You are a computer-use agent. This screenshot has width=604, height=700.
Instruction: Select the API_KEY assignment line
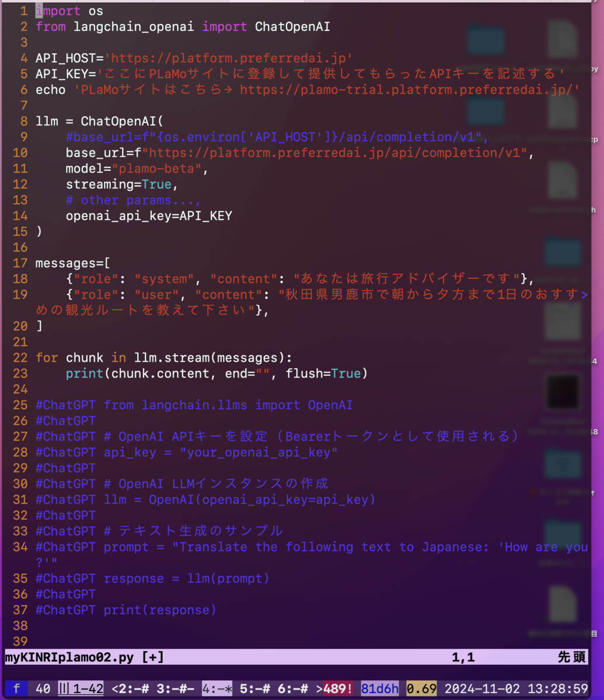pos(301,74)
